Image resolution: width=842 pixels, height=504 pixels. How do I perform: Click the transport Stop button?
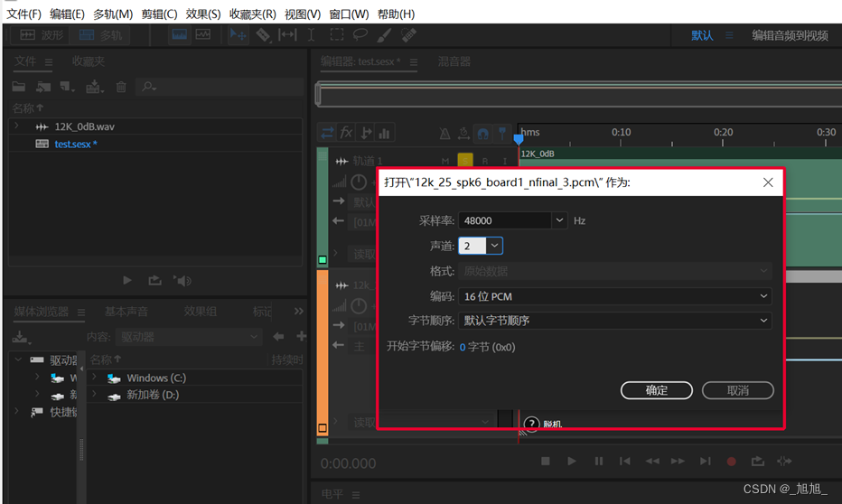click(545, 461)
